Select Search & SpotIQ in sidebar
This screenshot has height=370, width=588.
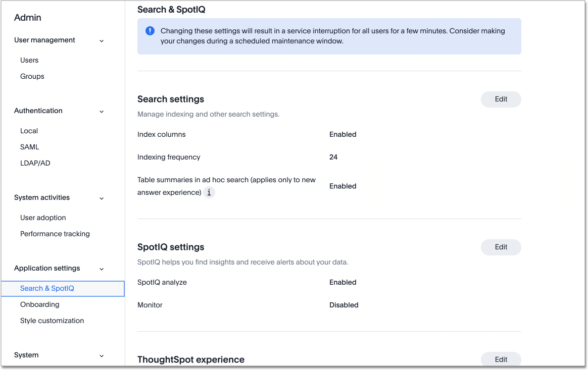coord(47,288)
